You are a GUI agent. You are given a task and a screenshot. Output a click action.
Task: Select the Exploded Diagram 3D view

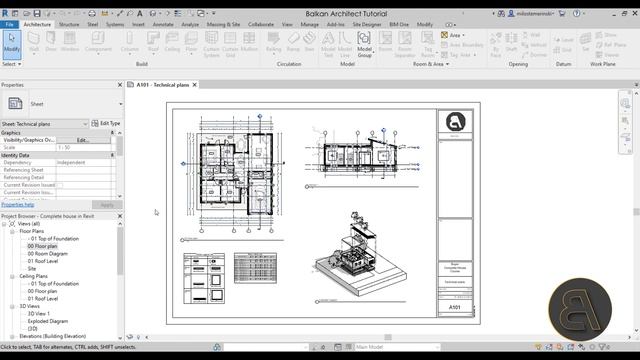[x=48, y=321]
